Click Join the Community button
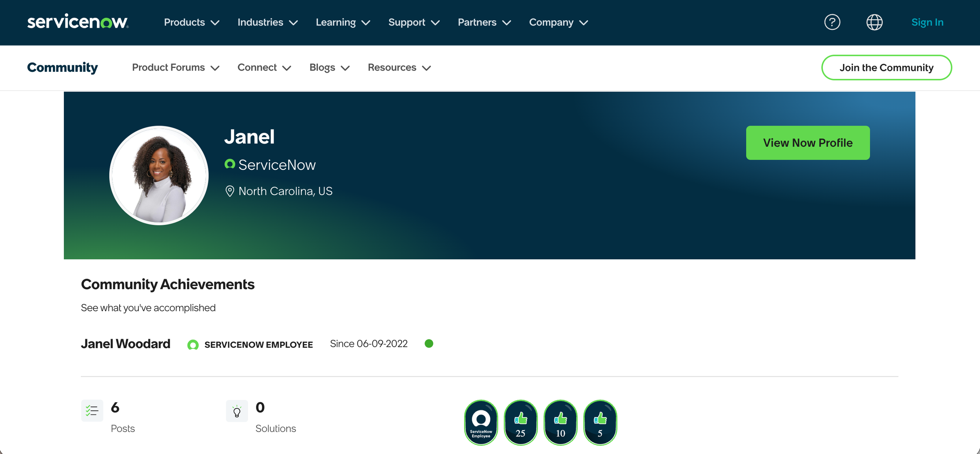Screen dimensions: 980x454 pyautogui.click(x=887, y=67)
